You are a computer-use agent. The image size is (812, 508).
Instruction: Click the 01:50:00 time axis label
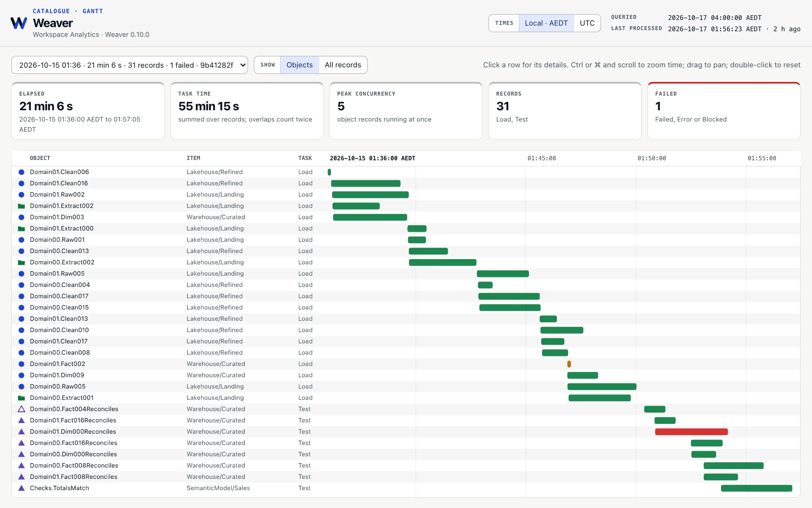[651, 158]
